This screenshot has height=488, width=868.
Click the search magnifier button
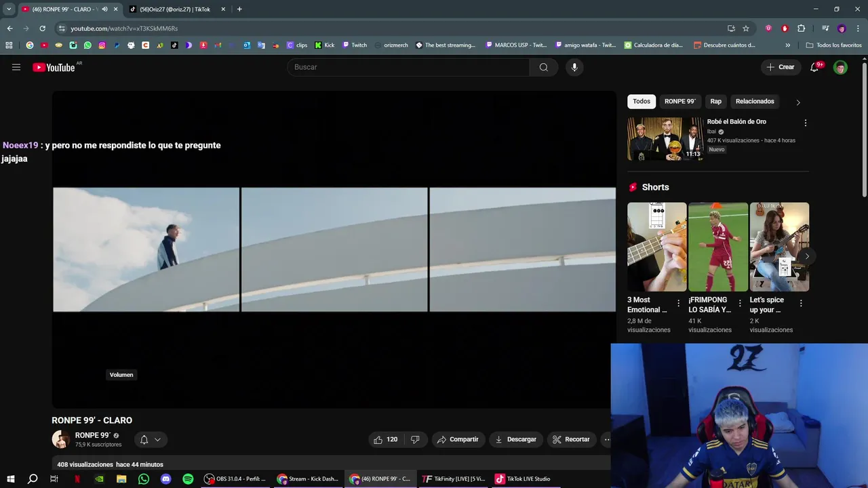tap(544, 67)
